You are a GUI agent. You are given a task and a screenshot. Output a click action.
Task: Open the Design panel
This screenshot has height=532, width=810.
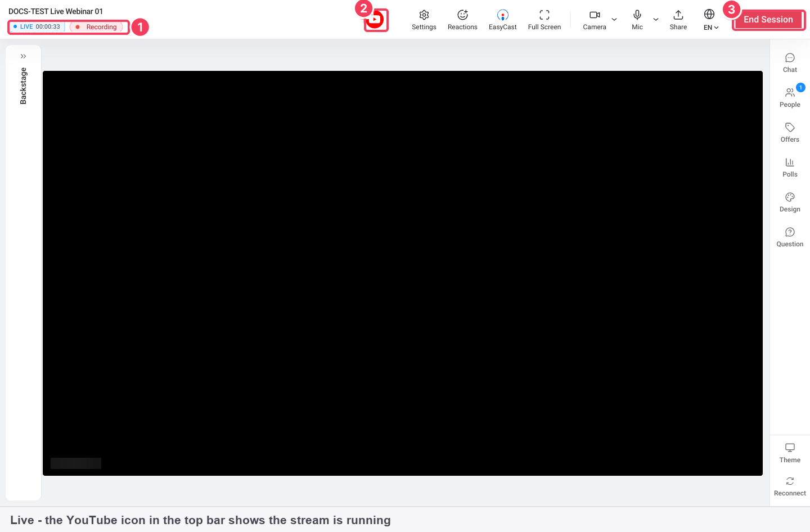(790, 202)
